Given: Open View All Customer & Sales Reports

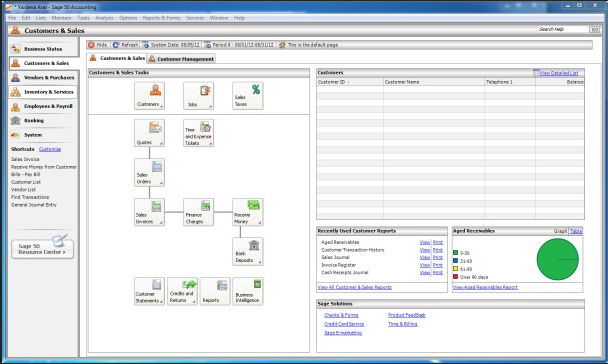Looking at the screenshot, I should pyautogui.click(x=355, y=287).
